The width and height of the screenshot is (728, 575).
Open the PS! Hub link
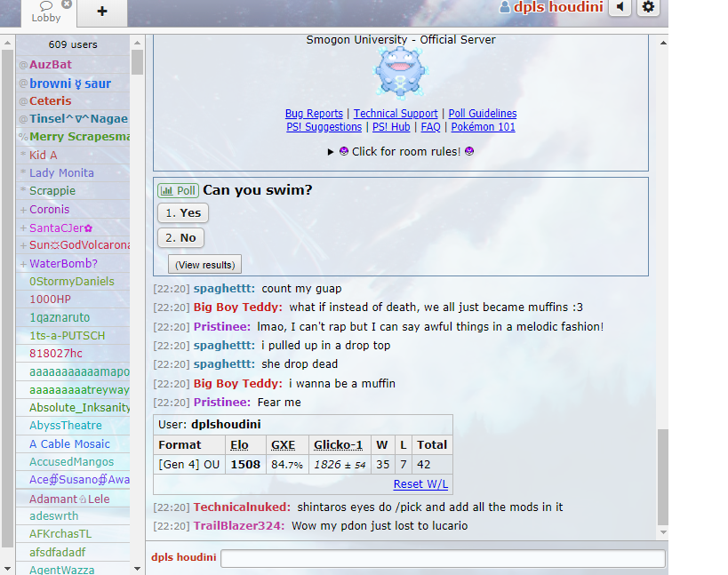[391, 127]
